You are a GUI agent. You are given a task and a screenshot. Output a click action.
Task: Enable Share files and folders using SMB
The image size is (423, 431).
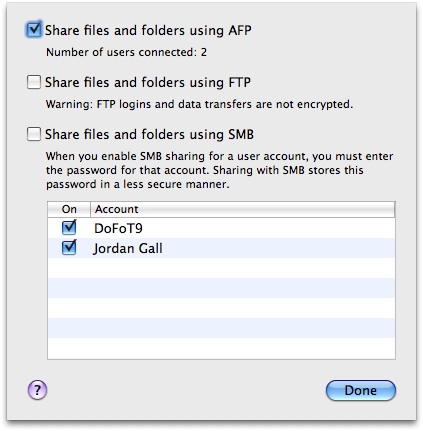click(34, 134)
